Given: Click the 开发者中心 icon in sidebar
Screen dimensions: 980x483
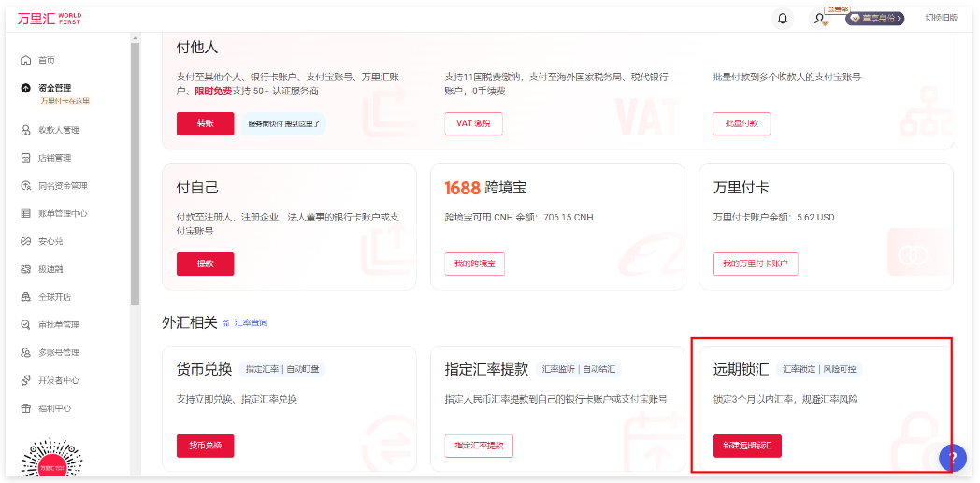Looking at the screenshot, I should point(25,380).
